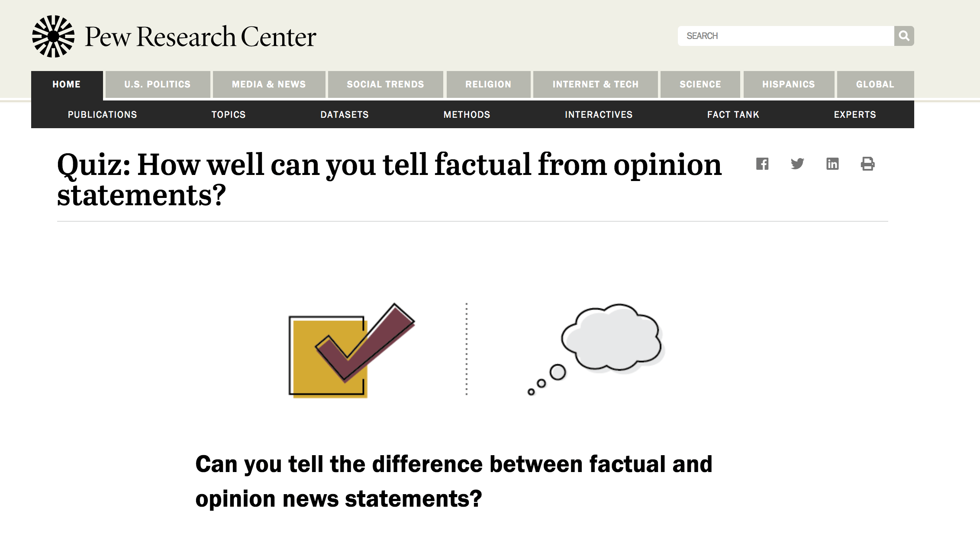Click the search magnifier button
The width and height of the screenshot is (980, 537).
(904, 36)
